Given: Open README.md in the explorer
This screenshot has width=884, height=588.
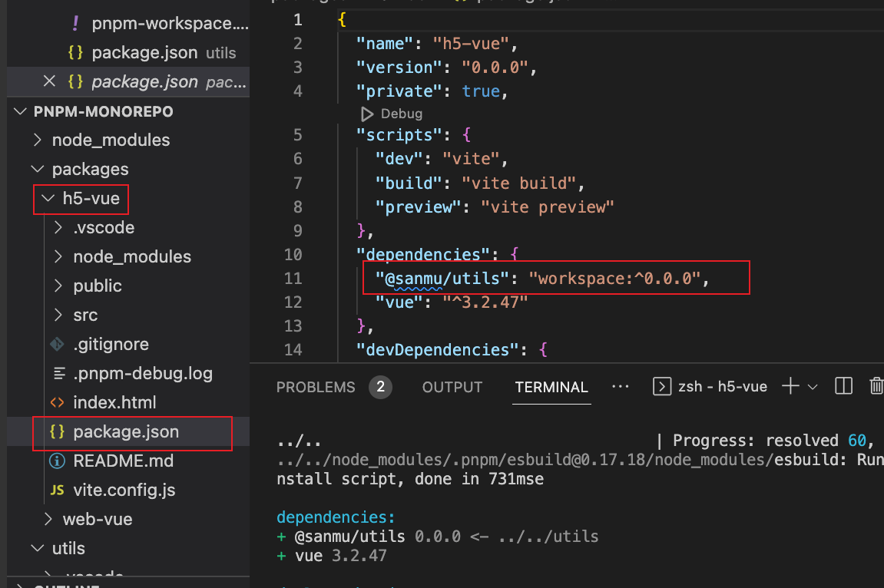Looking at the screenshot, I should point(123,461).
